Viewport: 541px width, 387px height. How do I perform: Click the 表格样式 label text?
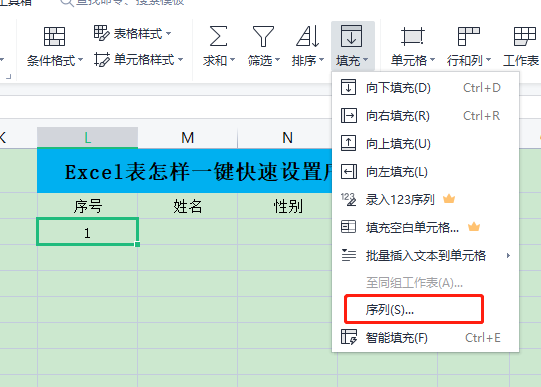(138, 33)
